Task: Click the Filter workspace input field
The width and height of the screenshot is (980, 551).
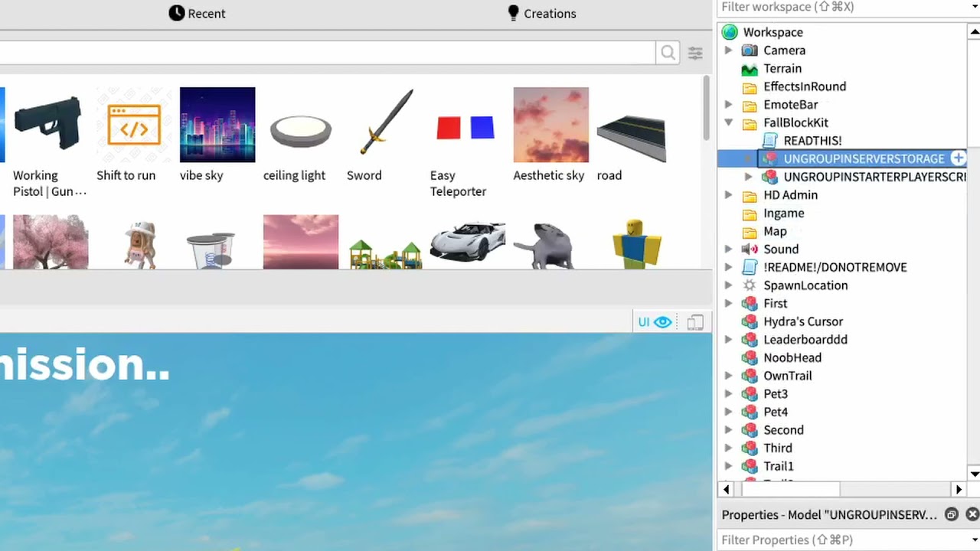Action: [x=841, y=7]
